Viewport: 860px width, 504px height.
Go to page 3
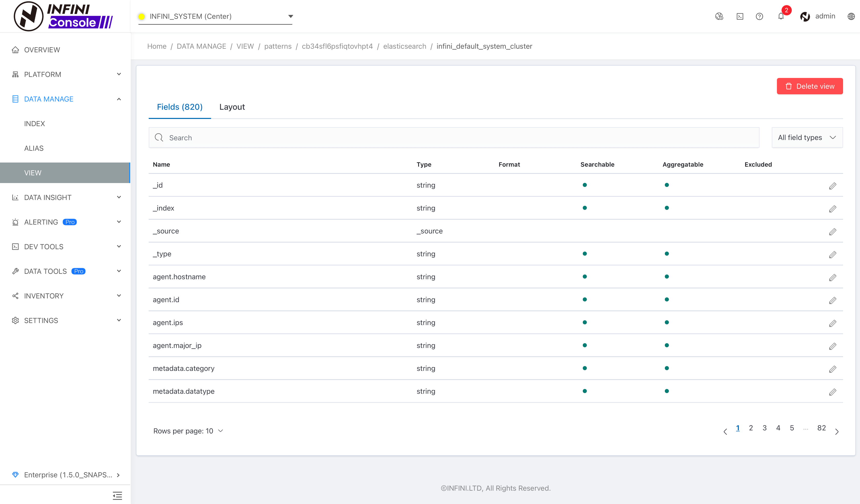(764, 428)
